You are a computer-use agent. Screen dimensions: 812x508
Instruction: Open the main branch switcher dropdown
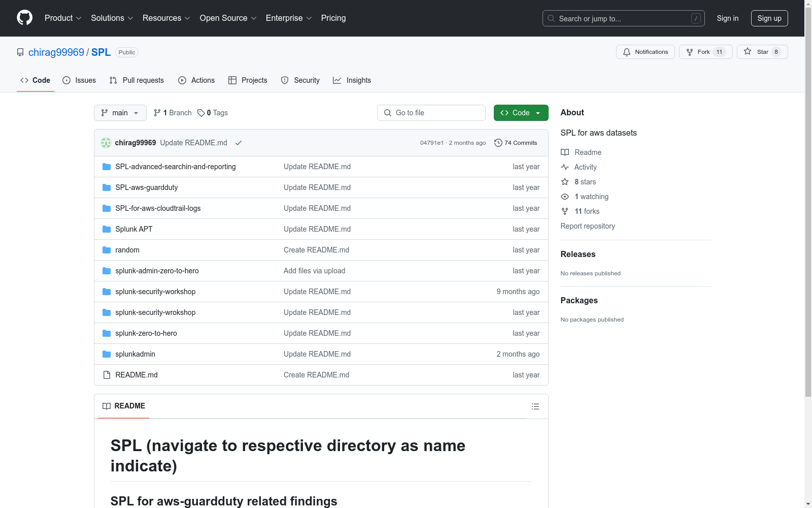tap(120, 113)
